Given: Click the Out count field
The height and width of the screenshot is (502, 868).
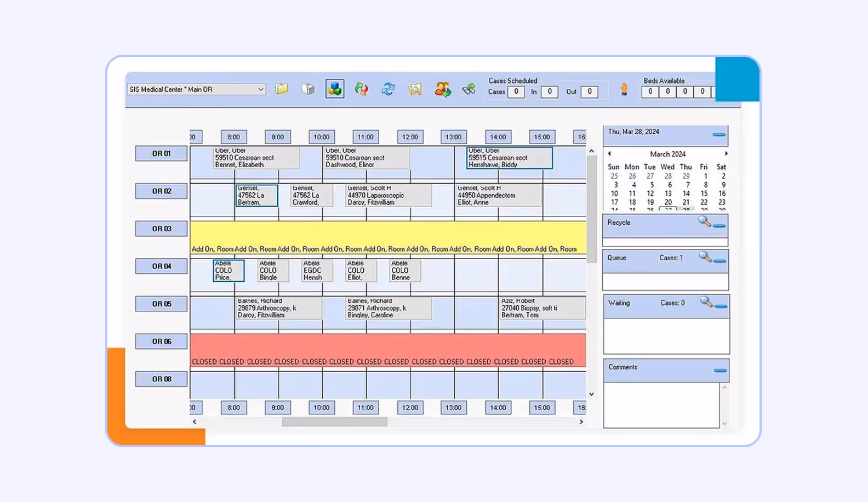Looking at the screenshot, I should tap(589, 92).
